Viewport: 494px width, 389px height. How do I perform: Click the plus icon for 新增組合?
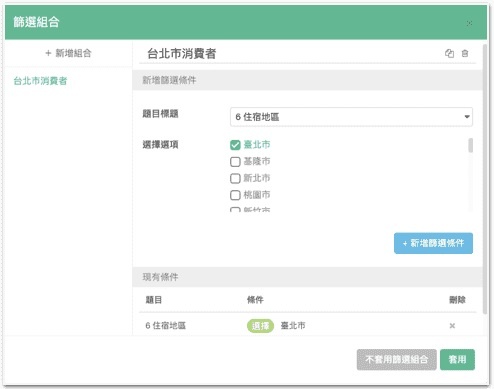click(x=48, y=53)
